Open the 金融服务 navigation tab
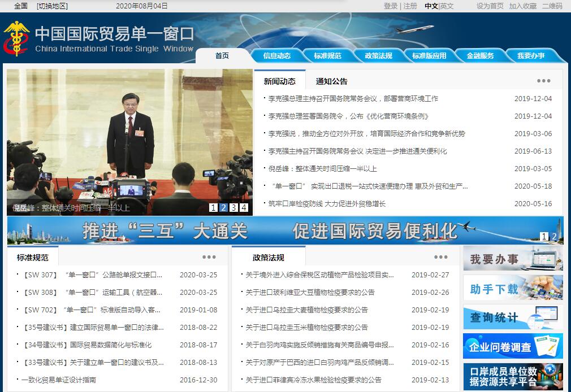This screenshot has width=571, height=392. coord(480,55)
